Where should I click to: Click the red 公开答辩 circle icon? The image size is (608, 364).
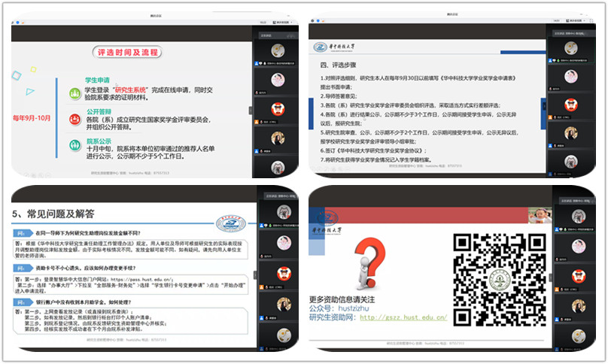click(74, 120)
